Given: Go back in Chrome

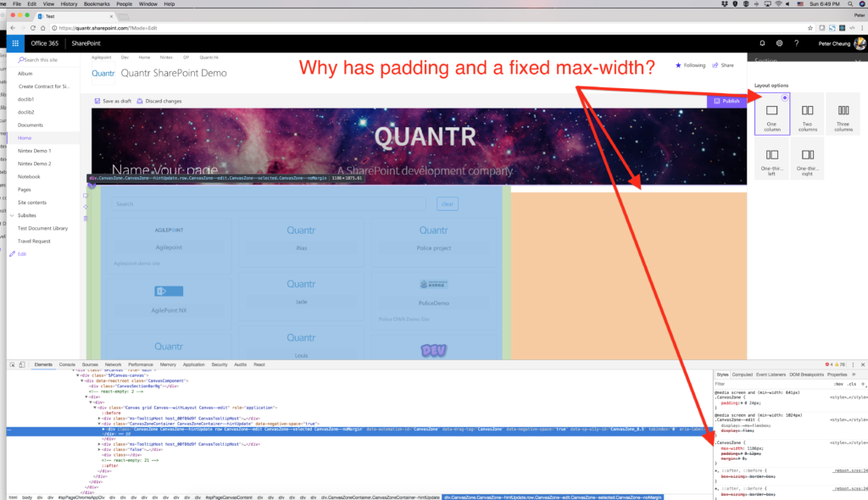Looking at the screenshot, I should (x=13, y=28).
